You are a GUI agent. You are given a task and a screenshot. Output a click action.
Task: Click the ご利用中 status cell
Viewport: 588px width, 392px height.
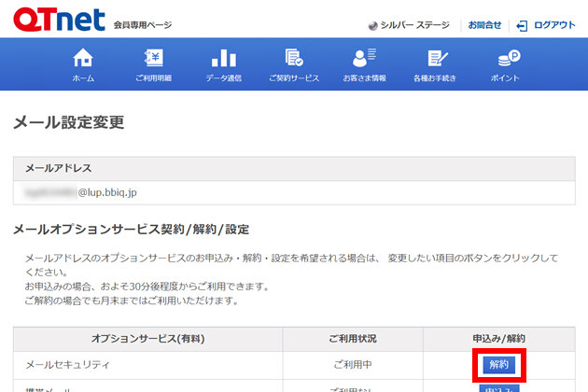tap(353, 364)
